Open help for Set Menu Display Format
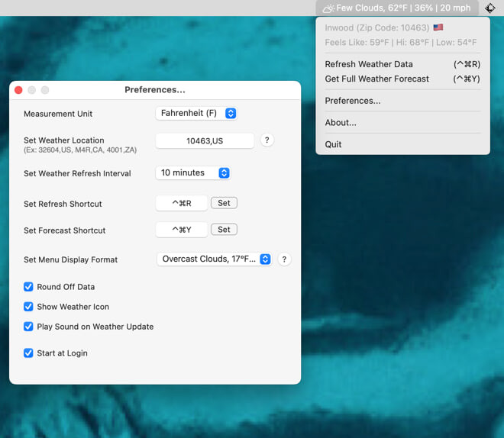The image size is (504, 438). click(284, 259)
